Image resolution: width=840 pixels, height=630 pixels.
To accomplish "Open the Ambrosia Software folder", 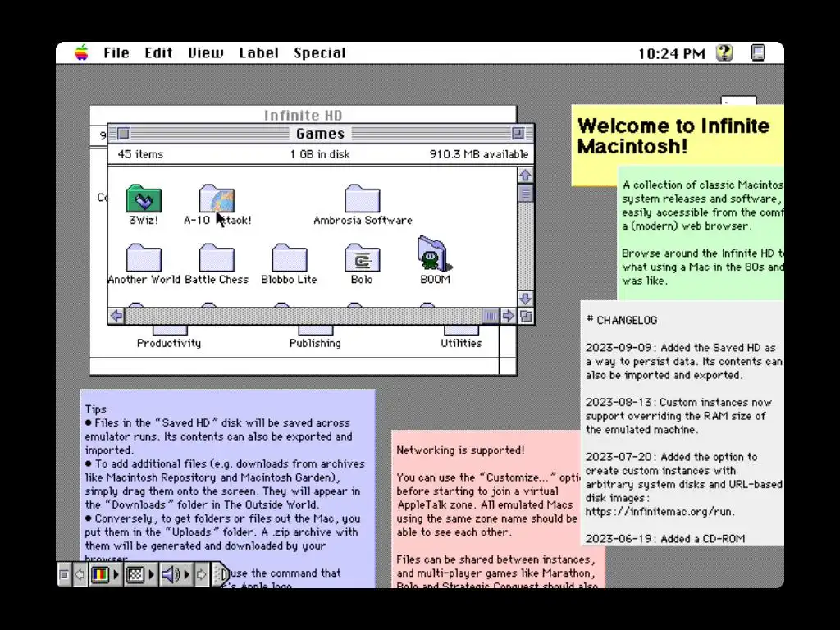I will pos(363,199).
